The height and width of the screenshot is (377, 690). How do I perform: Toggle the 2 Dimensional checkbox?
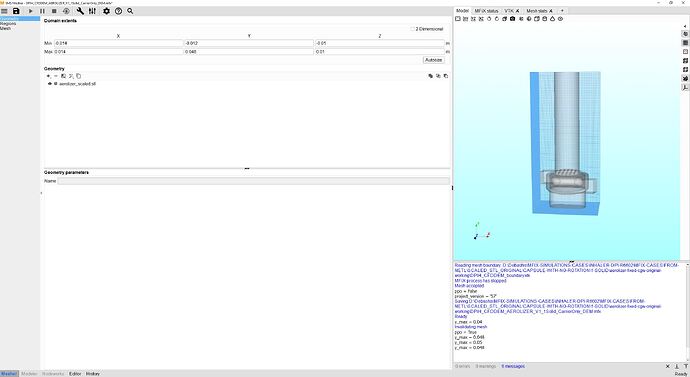tap(413, 29)
